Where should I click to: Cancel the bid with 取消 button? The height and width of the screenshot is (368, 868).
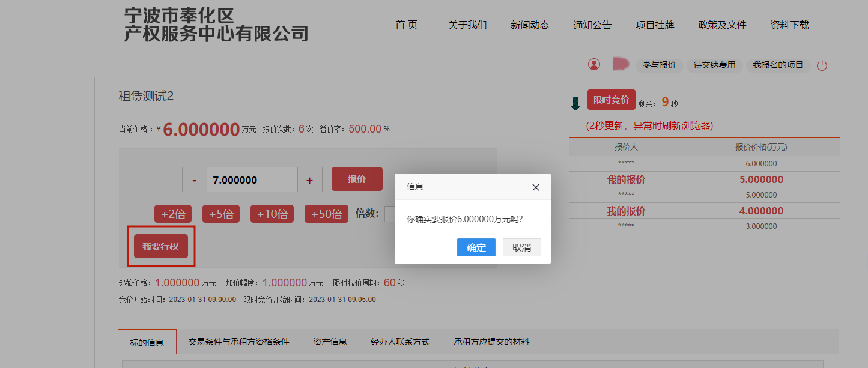click(521, 247)
